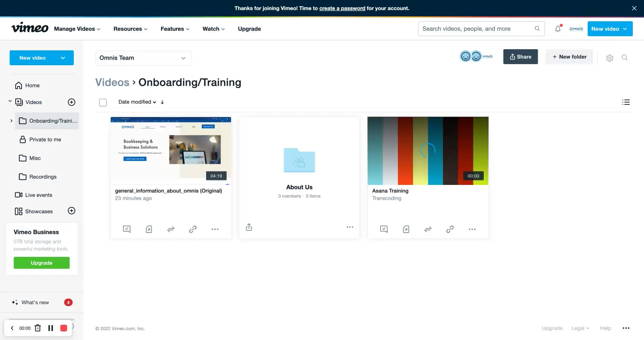Copy link icon for general_information_about_omnis video
This screenshot has height=340, width=644.
tap(193, 229)
